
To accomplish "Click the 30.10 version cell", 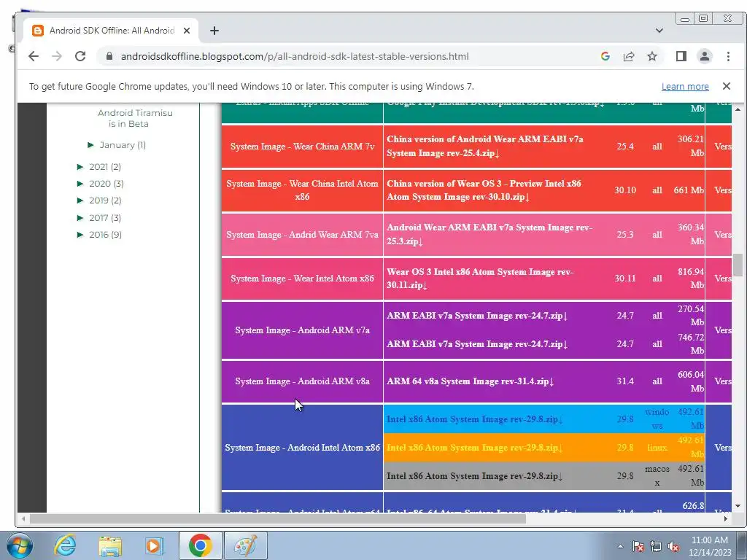I will pyautogui.click(x=625, y=190).
